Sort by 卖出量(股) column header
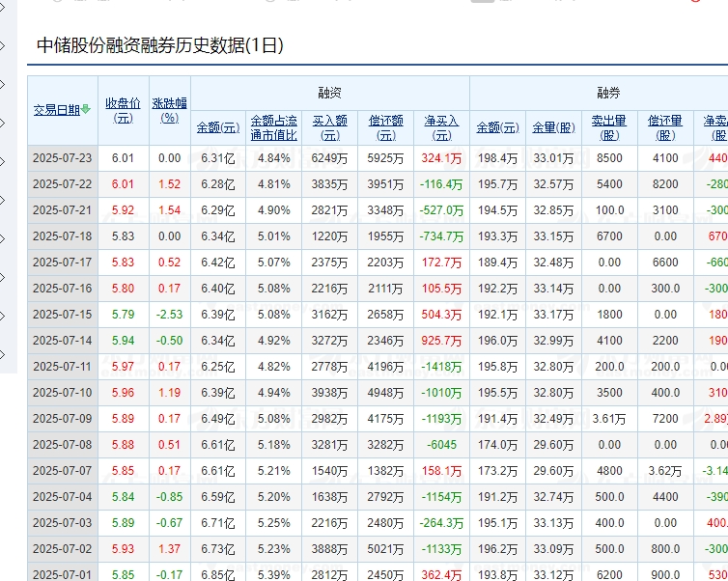This screenshot has width=728, height=581. click(609, 127)
